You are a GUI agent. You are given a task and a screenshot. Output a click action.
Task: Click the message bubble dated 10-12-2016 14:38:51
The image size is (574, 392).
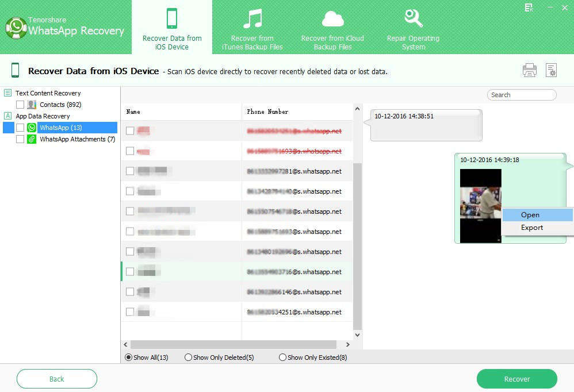(426, 125)
